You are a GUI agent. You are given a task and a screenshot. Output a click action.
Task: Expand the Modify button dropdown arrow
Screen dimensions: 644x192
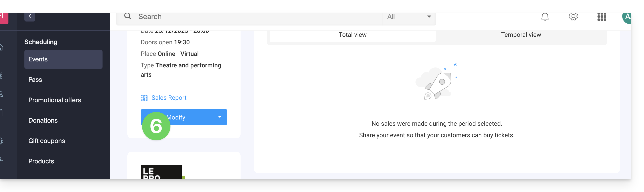(x=219, y=117)
